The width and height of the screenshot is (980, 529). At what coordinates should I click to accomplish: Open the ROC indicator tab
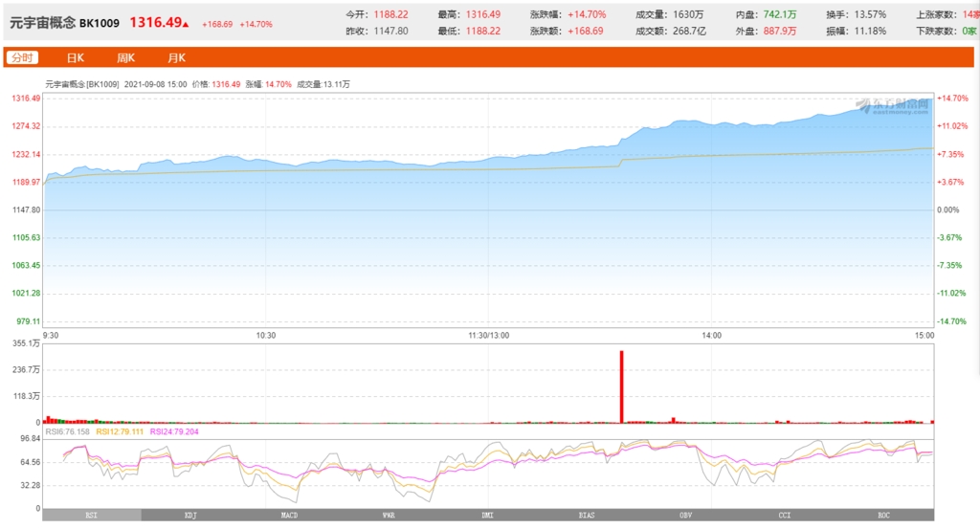click(x=883, y=516)
